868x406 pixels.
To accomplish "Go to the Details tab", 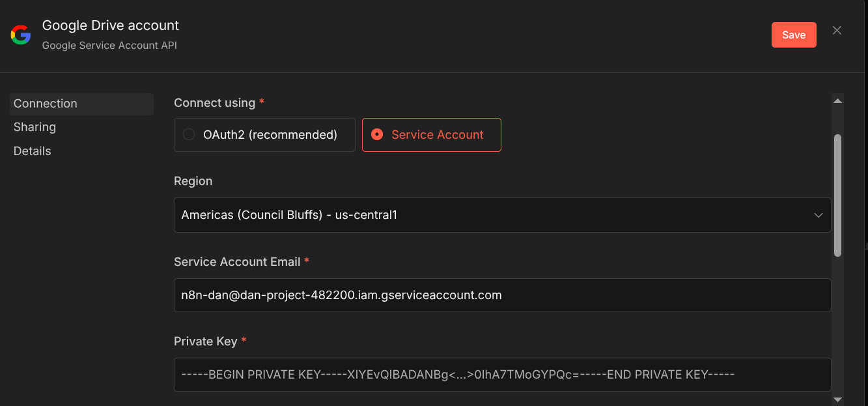I will [33, 151].
